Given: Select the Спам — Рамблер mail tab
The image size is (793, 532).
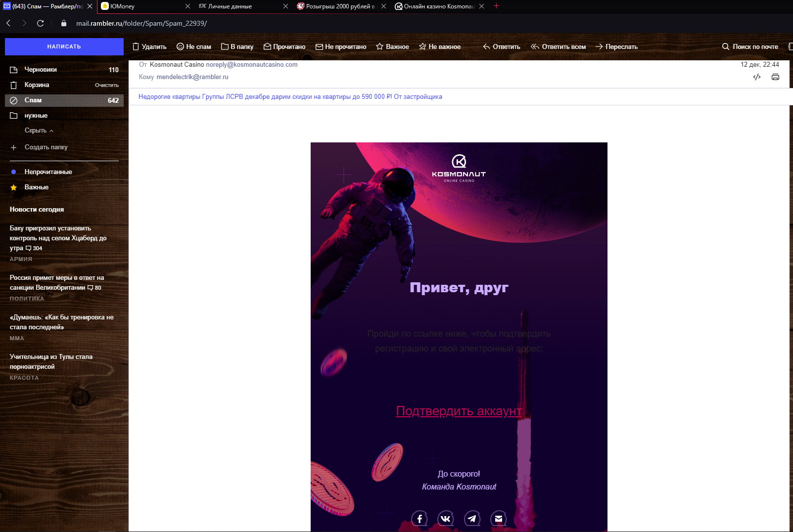Looking at the screenshot, I should pos(44,6).
